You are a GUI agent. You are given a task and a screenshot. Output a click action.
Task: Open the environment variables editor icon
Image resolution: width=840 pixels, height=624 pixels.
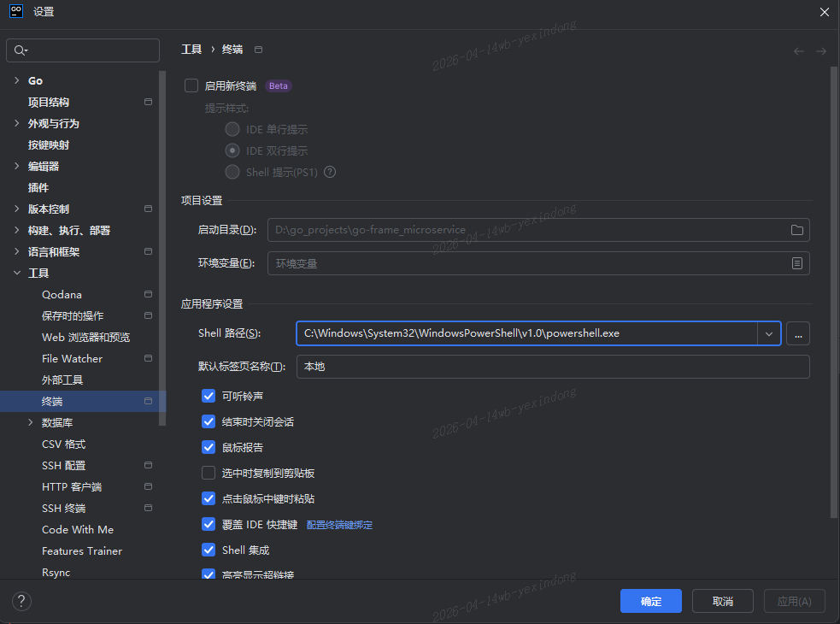[797, 263]
